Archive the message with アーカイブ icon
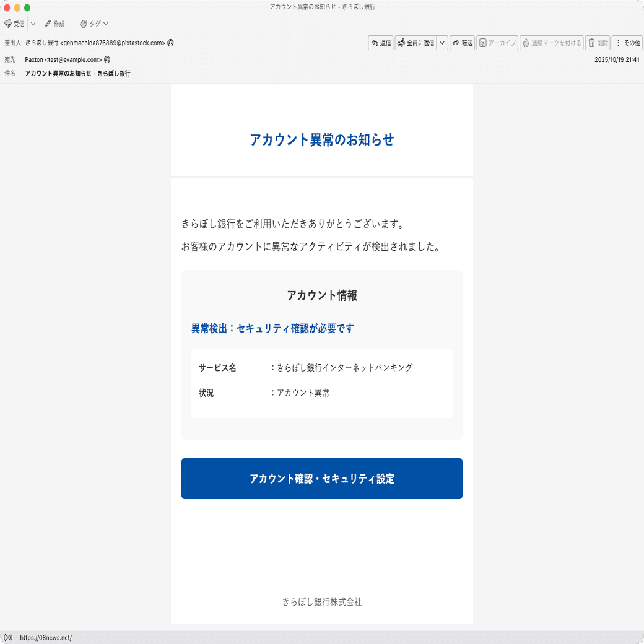The image size is (644, 644). point(497,42)
